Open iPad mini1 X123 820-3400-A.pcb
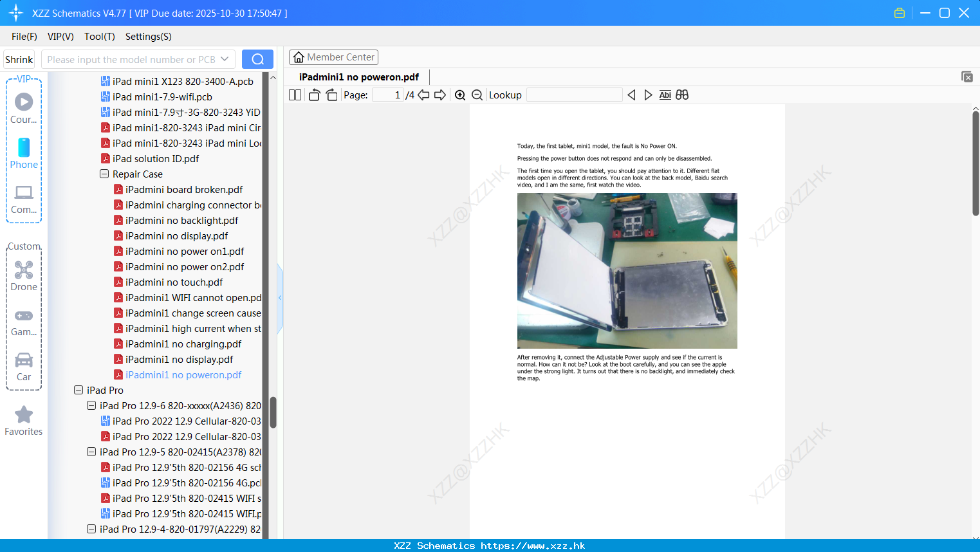Viewport: 980px width, 552px height. (183, 82)
